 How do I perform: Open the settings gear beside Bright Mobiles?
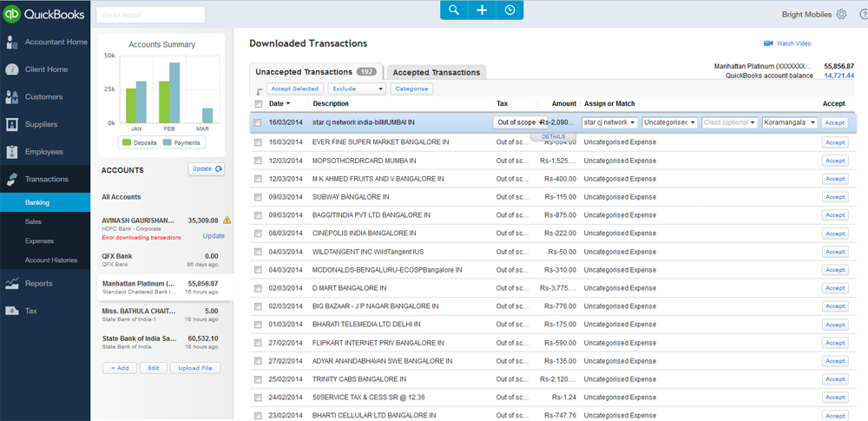tap(841, 15)
